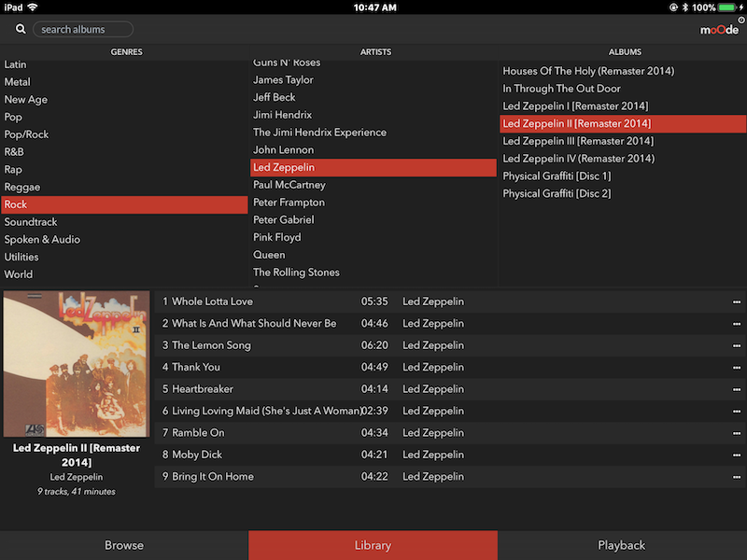
Task: Click the ARTISTS column header
Action: point(375,52)
